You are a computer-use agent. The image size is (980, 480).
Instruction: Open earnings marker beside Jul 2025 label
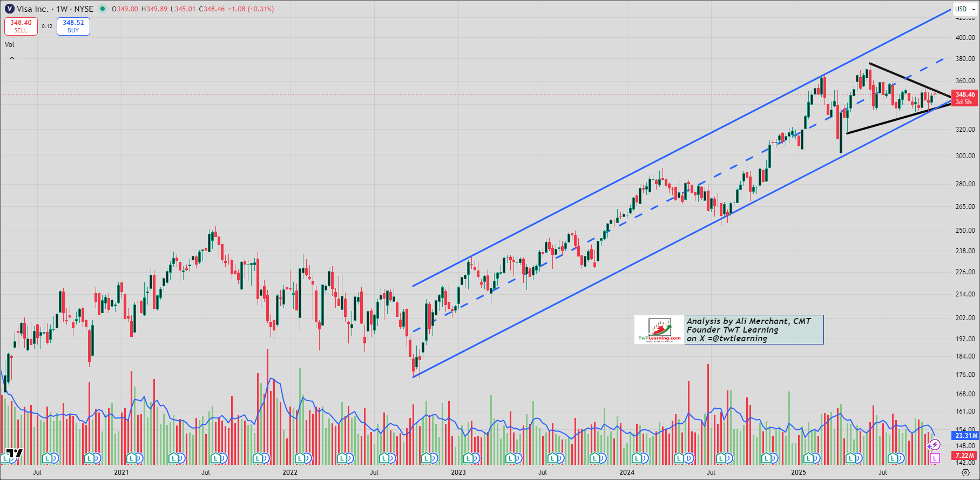tap(893, 458)
